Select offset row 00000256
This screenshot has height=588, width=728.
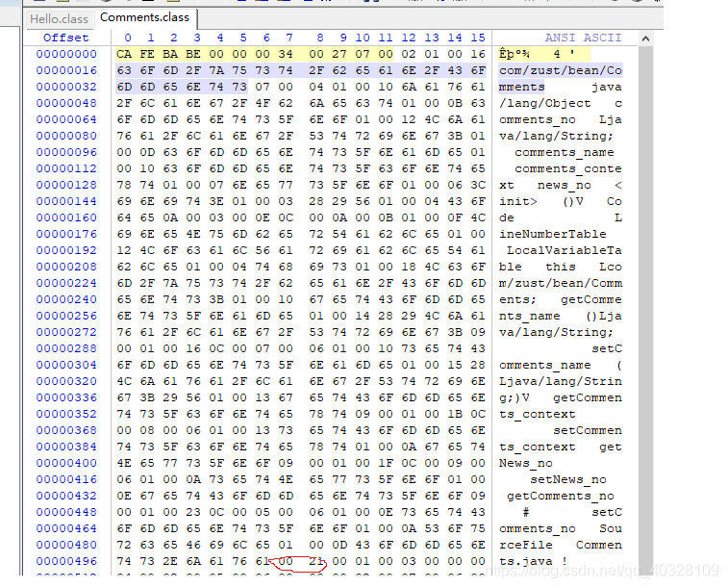(66, 316)
